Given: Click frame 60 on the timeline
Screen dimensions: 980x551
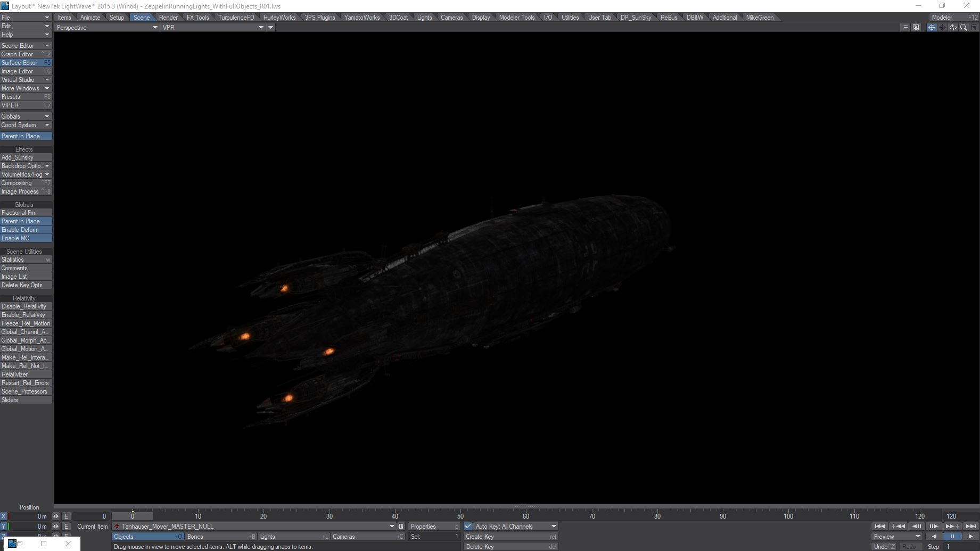Looking at the screenshot, I should point(526,516).
